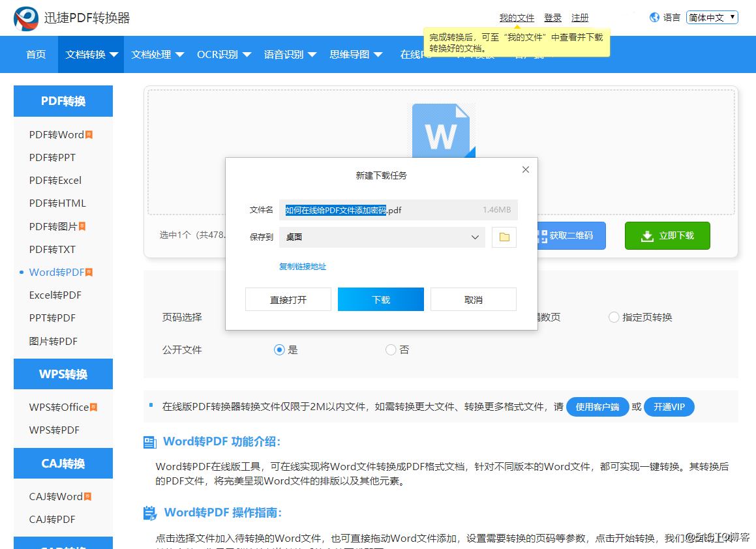Expand the 思维导图 menu
The width and height of the screenshot is (756, 549).
(355, 55)
